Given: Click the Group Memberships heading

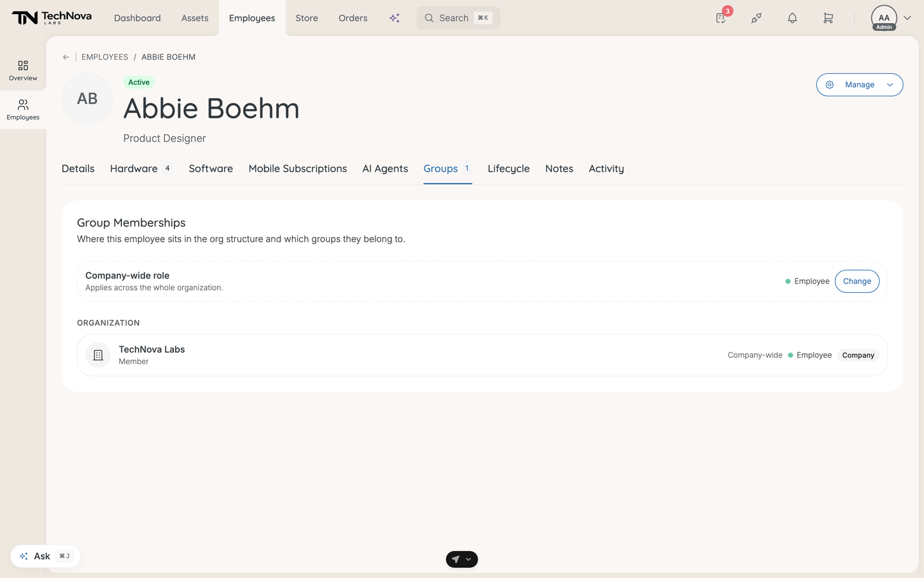Looking at the screenshot, I should tap(132, 223).
